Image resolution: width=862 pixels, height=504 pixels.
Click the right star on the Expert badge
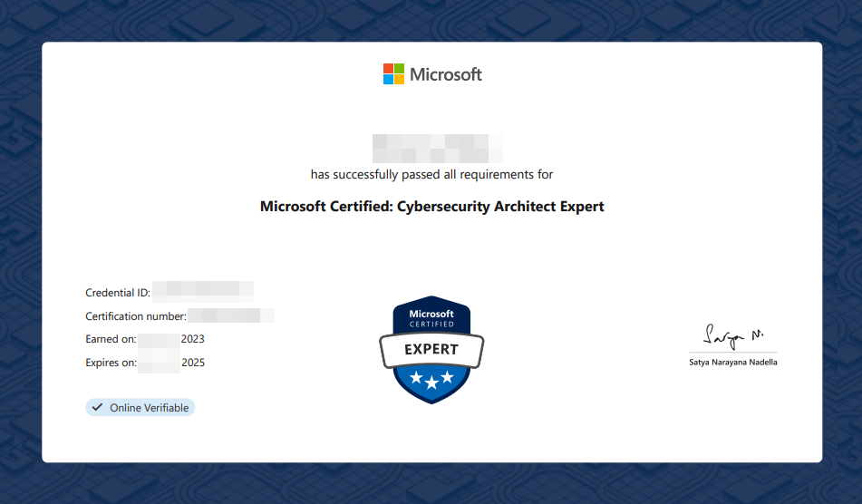click(x=449, y=376)
